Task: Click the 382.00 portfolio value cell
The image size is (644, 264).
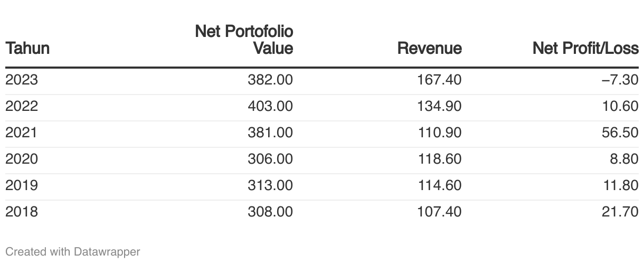Action: [x=270, y=80]
